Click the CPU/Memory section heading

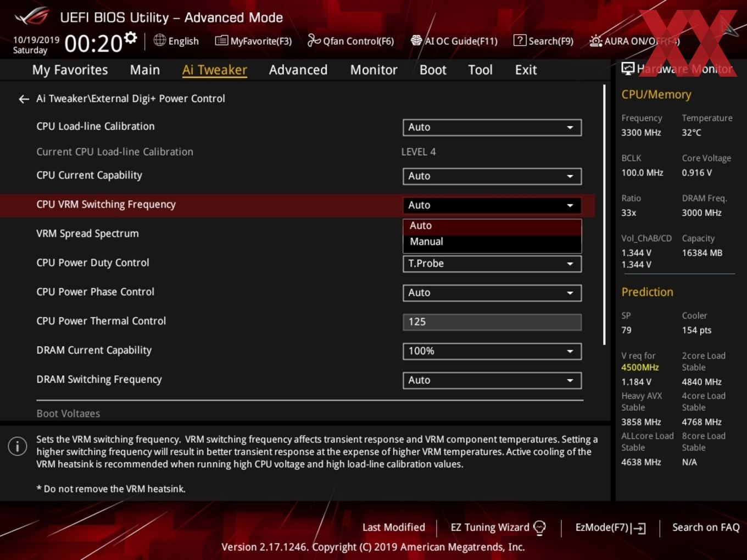pyautogui.click(x=656, y=94)
